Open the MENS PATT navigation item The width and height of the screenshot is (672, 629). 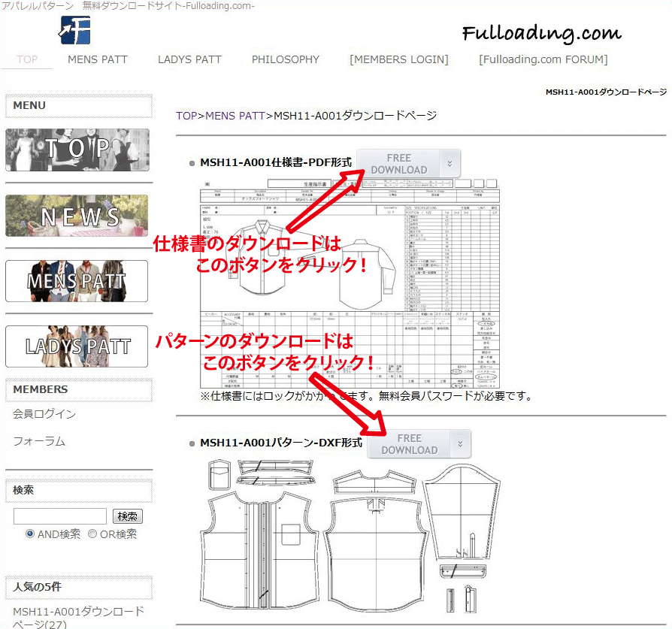click(98, 59)
